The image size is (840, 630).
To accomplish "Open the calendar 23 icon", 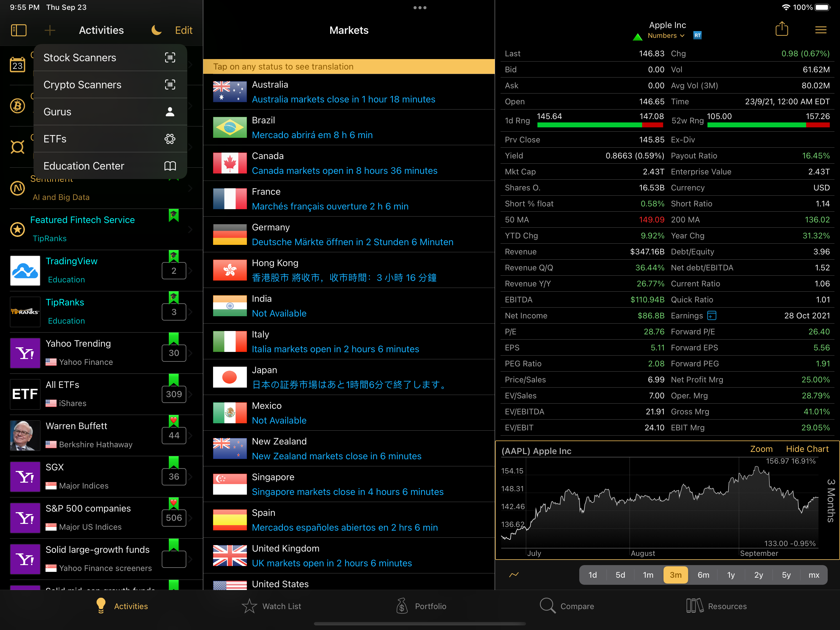I will (18, 65).
